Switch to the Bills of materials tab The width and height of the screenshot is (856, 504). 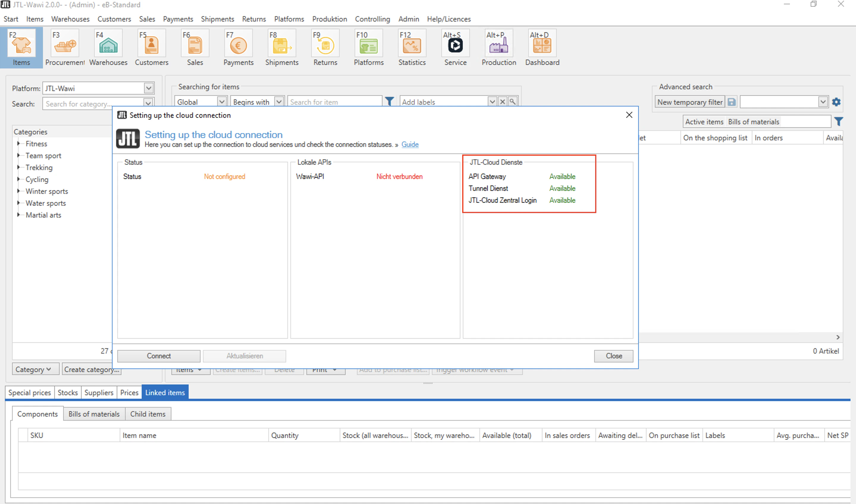point(94,414)
